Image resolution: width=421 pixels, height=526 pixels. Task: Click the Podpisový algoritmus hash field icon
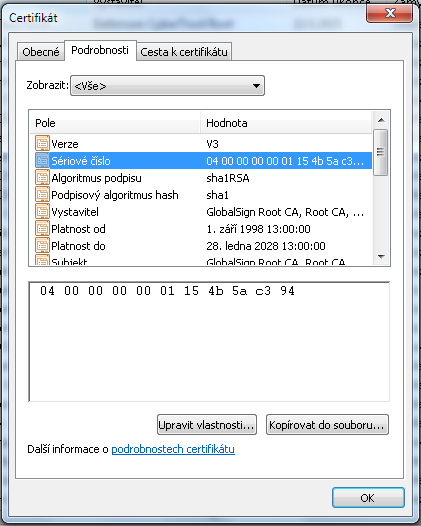[x=42, y=195]
